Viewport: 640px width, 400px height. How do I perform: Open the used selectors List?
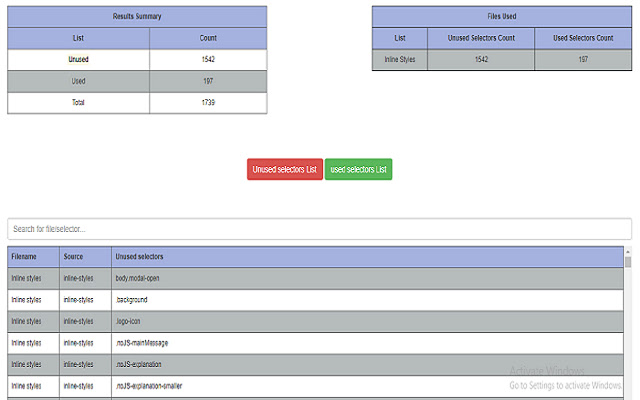tap(358, 169)
